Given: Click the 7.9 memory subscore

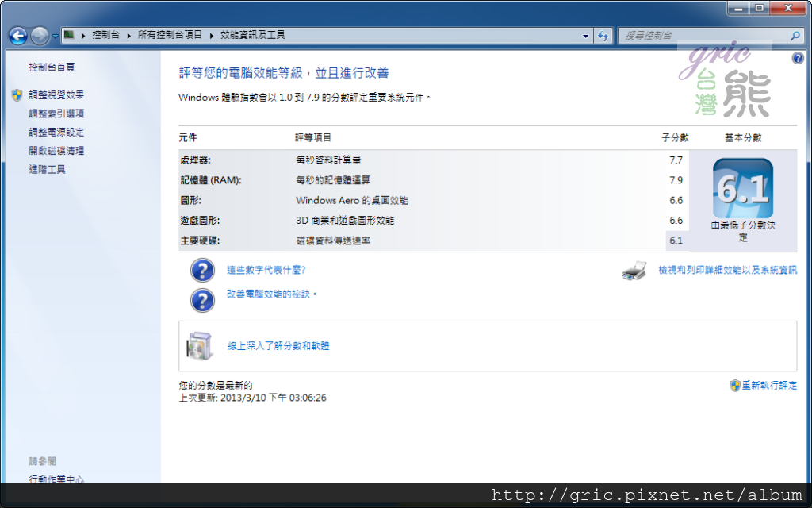Looking at the screenshot, I should coord(676,180).
